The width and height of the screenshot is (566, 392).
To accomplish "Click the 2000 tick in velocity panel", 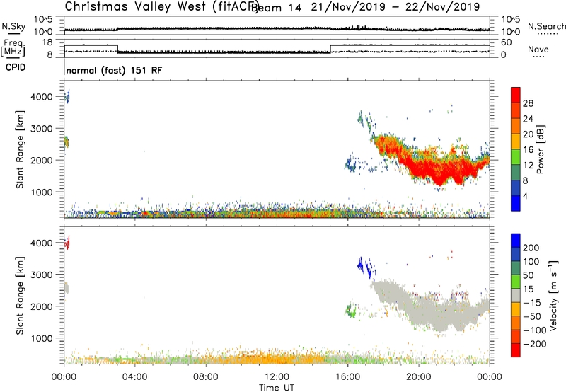I will [41, 306].
